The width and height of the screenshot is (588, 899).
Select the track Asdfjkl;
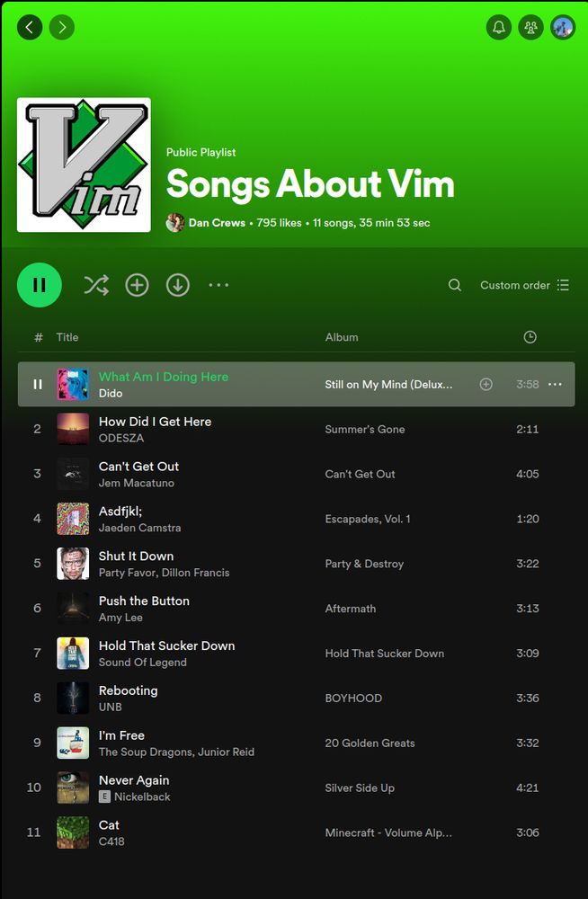tap(120, 512)
